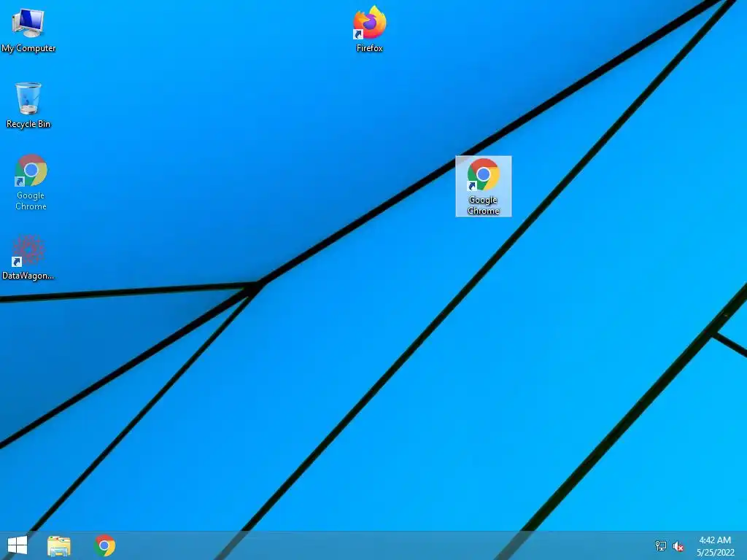
Task: Select the DataWagon desktop shortcut
Action: (28, 257)
